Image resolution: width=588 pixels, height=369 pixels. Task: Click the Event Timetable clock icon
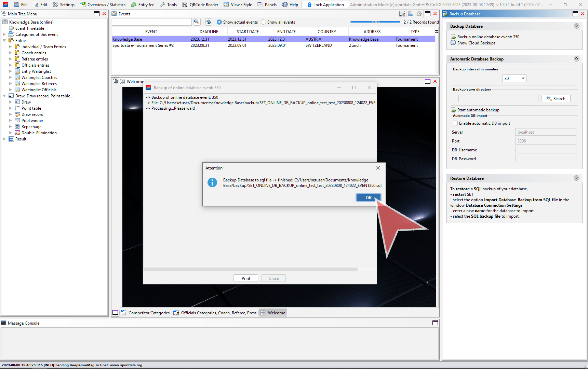point(11,28)
